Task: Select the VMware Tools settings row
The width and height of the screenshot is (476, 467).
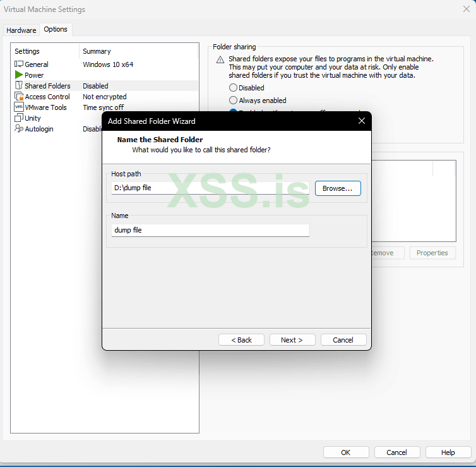Action: (105, 107)
